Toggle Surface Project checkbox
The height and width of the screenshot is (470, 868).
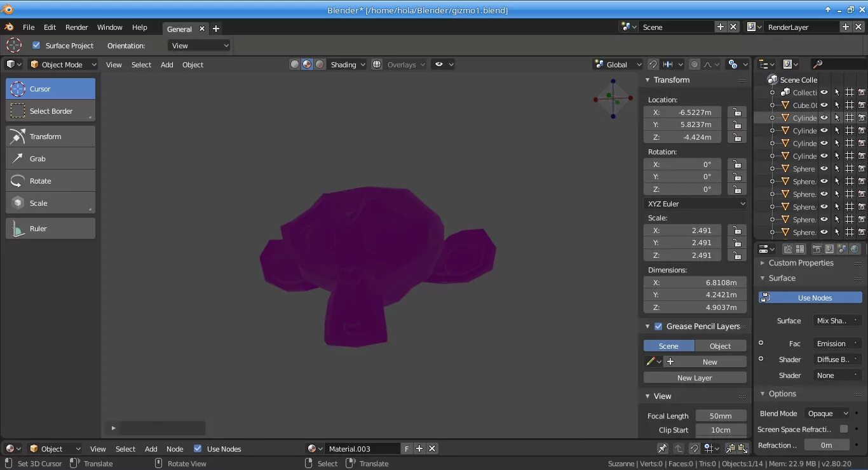click(36, 45)
